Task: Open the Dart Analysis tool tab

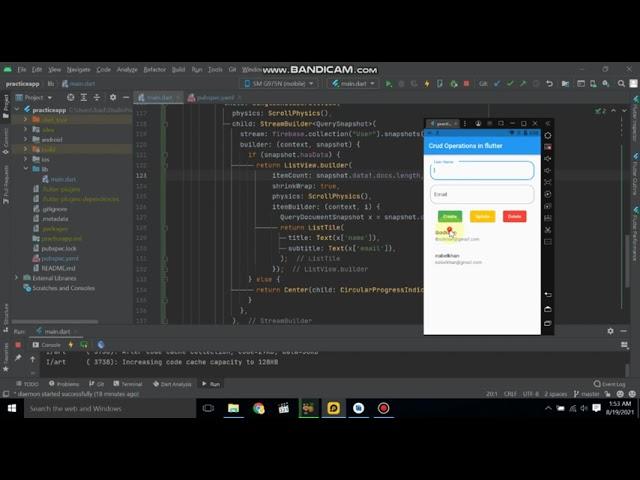Action: click(x=172, y=384)
